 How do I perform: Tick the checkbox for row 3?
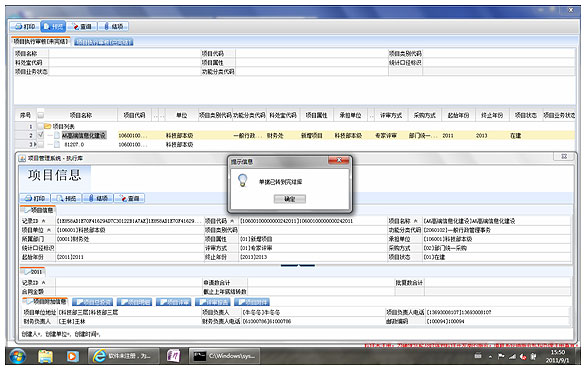[40, 144]
